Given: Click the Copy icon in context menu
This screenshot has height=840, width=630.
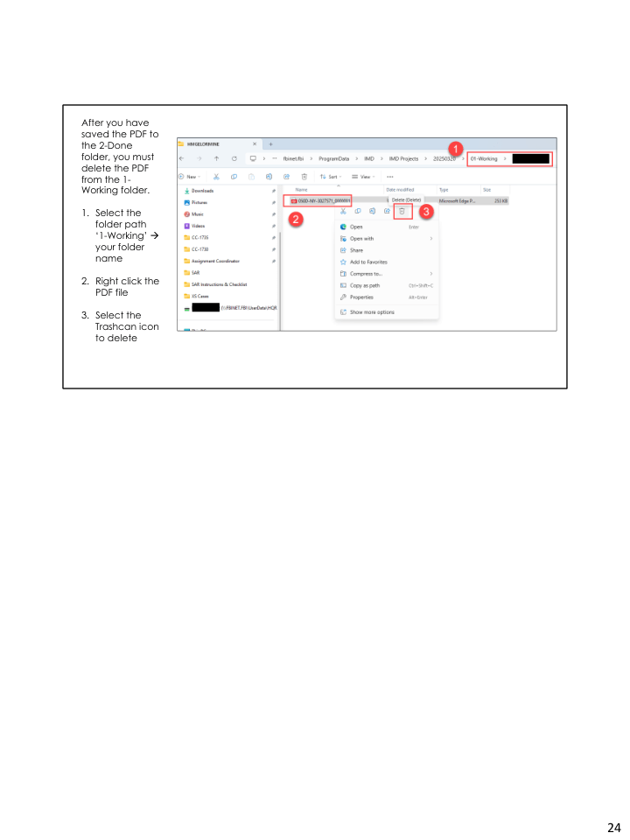Looking at the screenshot, I should [x=358, y=211].
